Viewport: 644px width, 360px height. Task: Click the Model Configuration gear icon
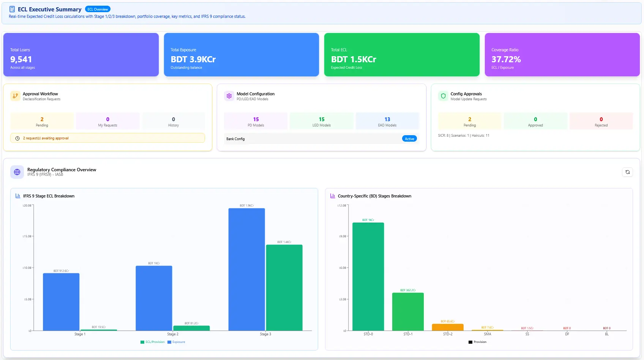pos(229,96)
